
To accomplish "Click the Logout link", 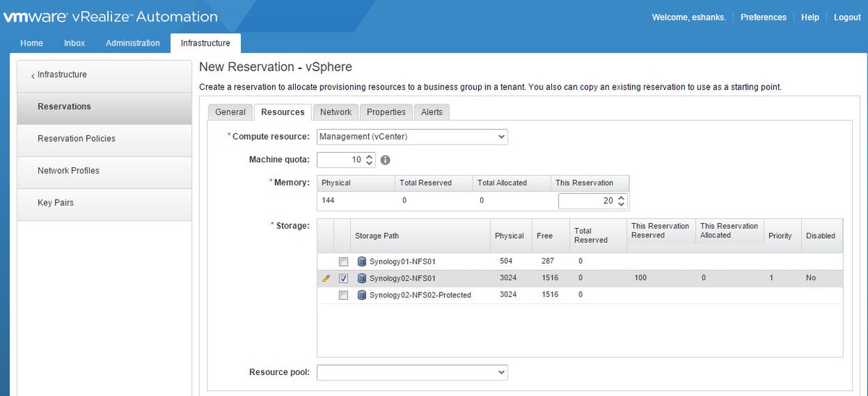I will coord(847,17).
